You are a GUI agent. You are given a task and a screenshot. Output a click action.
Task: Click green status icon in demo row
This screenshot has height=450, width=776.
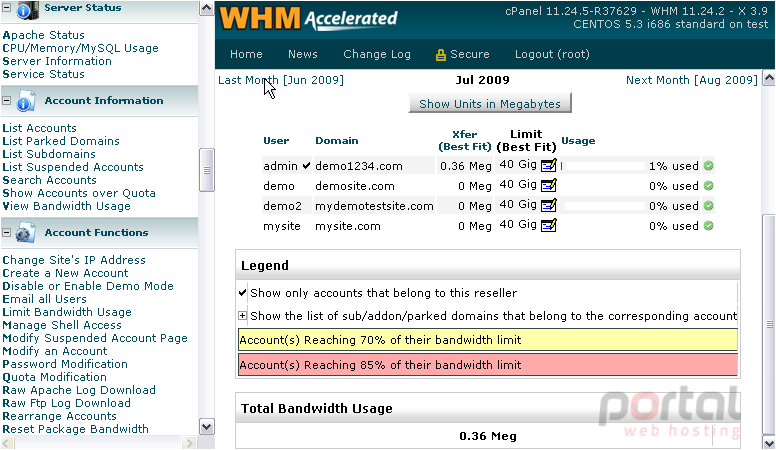tap(709, 186)
